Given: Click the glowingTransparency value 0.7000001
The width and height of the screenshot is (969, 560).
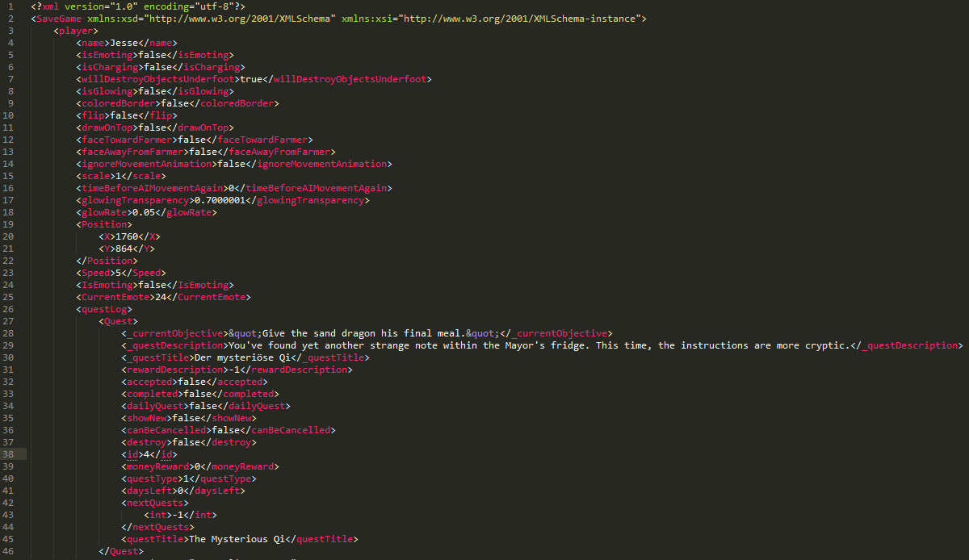Looking at the screenshot, I should tap(220, 200).
